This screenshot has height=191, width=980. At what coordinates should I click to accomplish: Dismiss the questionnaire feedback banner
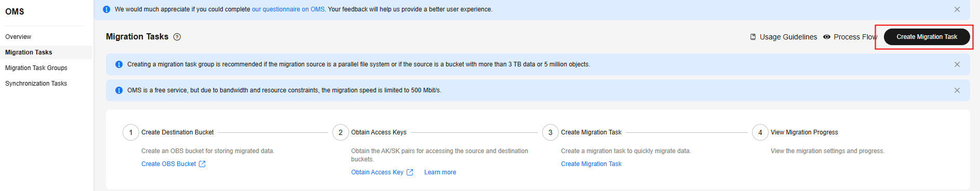click(x=957, y=9)
